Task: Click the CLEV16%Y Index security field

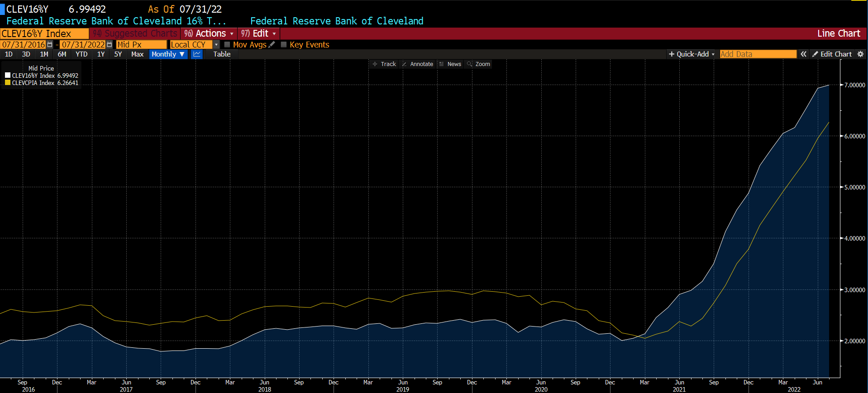Action: click(x=44, y=33)
